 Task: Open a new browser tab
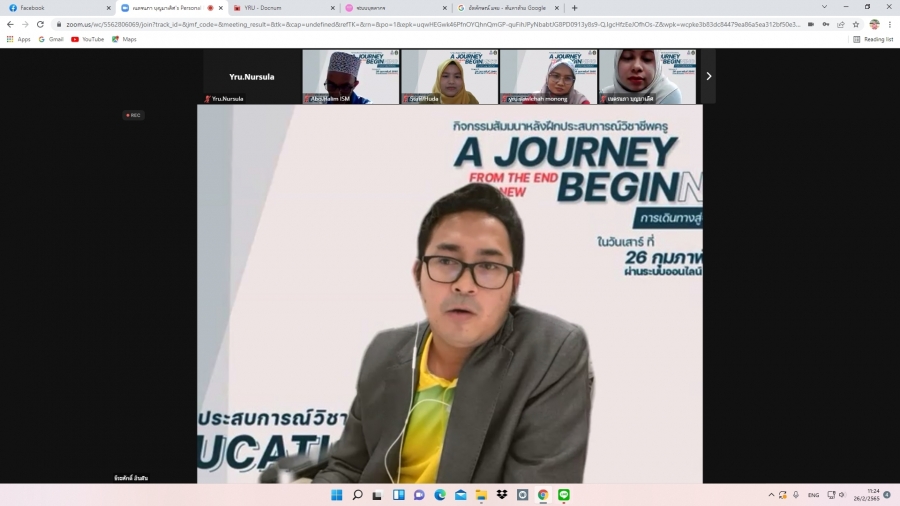[x=574, y=8]
